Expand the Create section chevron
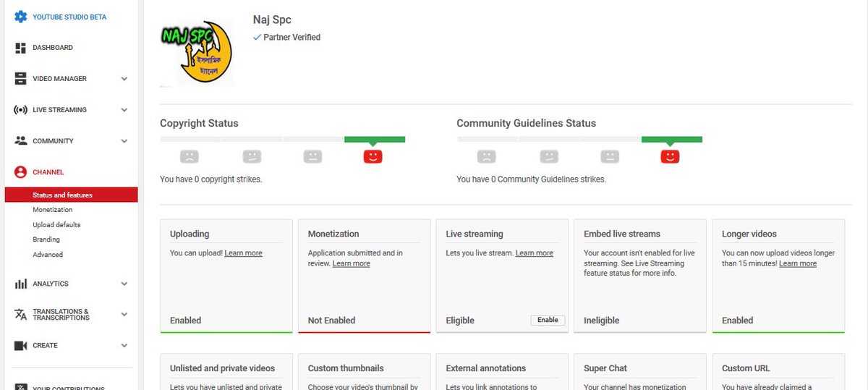Screen dimensions: 868x390 124,346
